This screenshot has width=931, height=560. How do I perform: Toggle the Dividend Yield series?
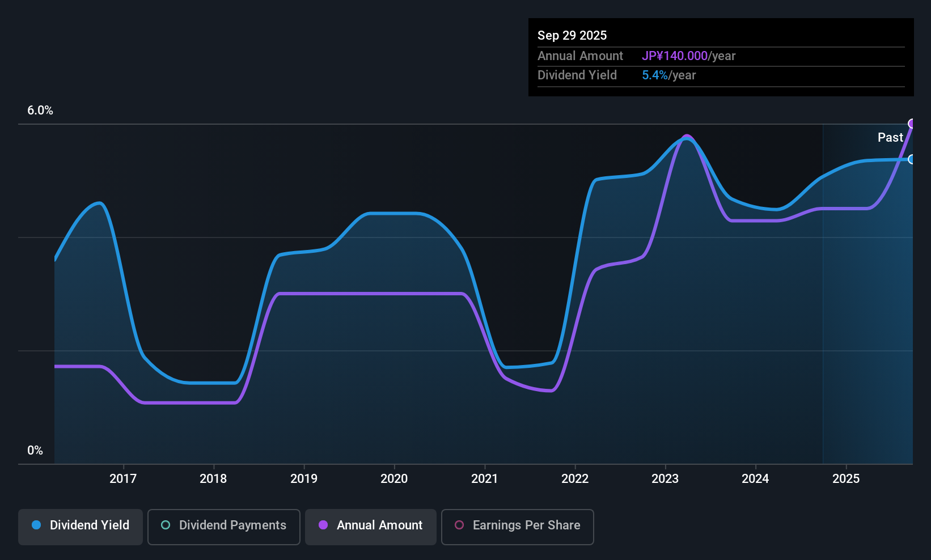tap(81, 525)
